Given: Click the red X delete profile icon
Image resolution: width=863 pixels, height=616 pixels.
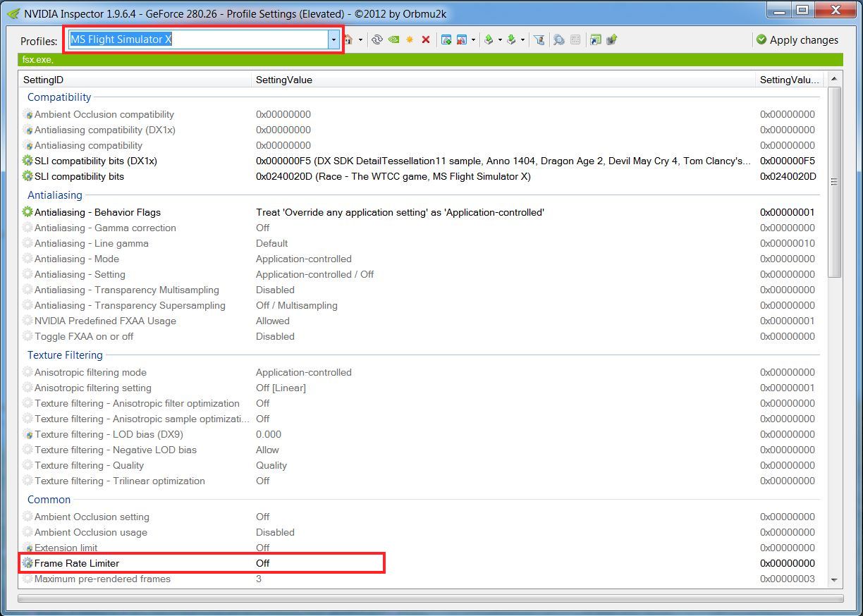Looking at the screenshot, I should [x=426, y=40].
